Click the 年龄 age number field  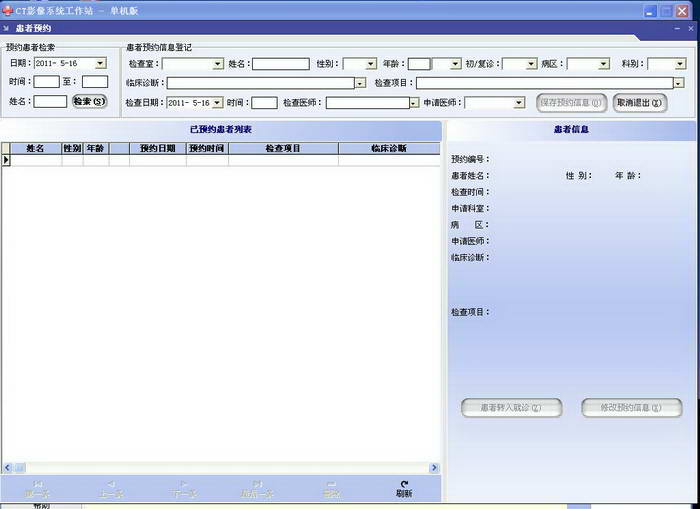pyautogui.click(x=419, y=64)
